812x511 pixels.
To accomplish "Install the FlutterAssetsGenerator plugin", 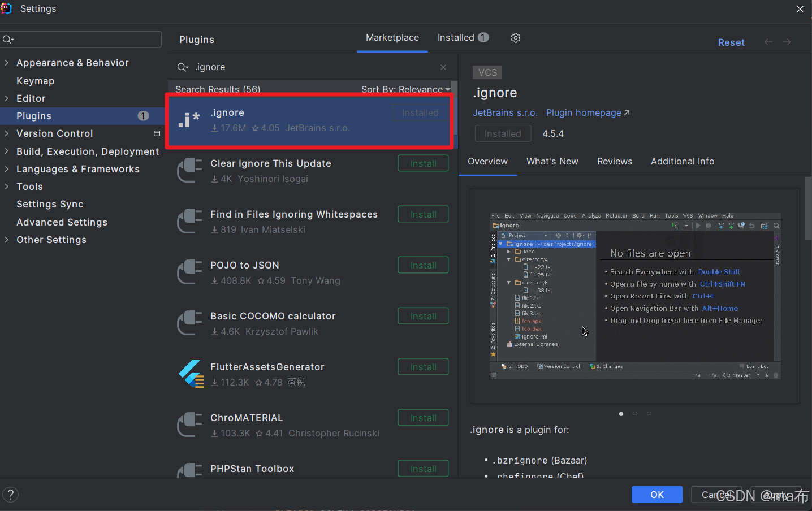I will point(423,367).
